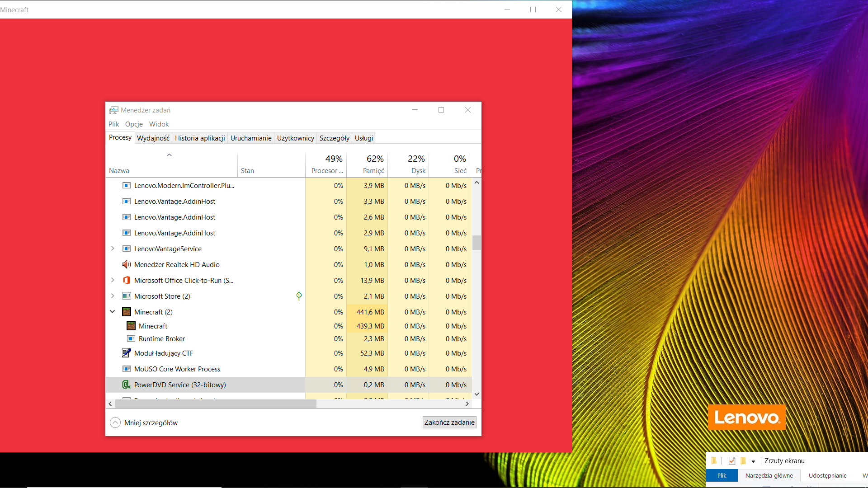This screenshot has width=868, height=488.
Task: Toggle checkmark icon in Zrzuty ekranu toolbar
Action: [732, 461]
